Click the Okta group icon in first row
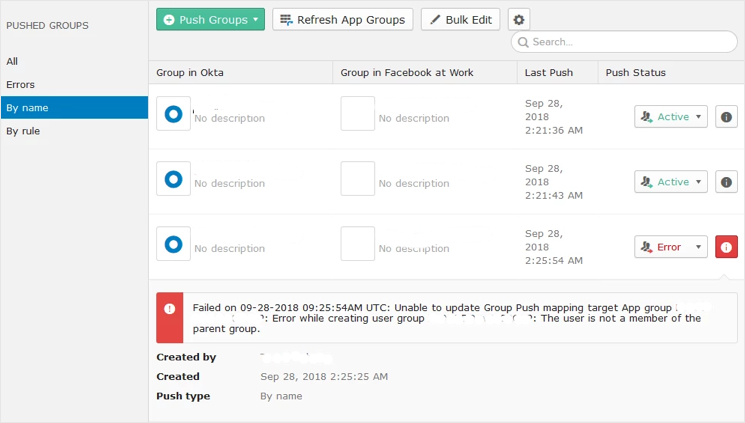745x423 pixels. point(173,114)
